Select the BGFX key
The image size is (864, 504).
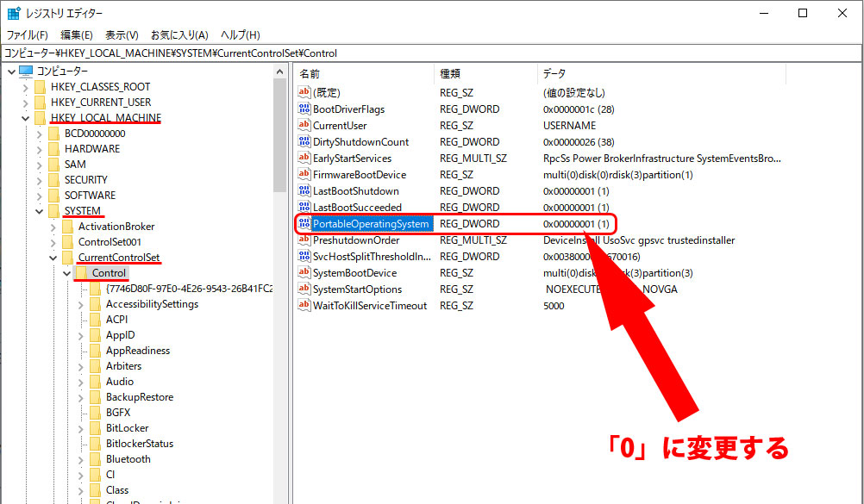(118, 413)
